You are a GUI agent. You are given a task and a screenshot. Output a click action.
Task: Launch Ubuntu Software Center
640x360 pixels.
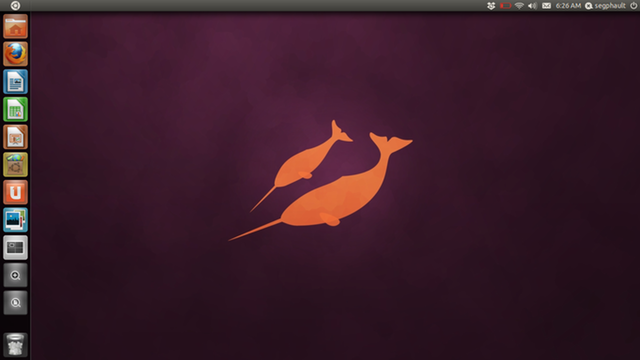[16, 164]
